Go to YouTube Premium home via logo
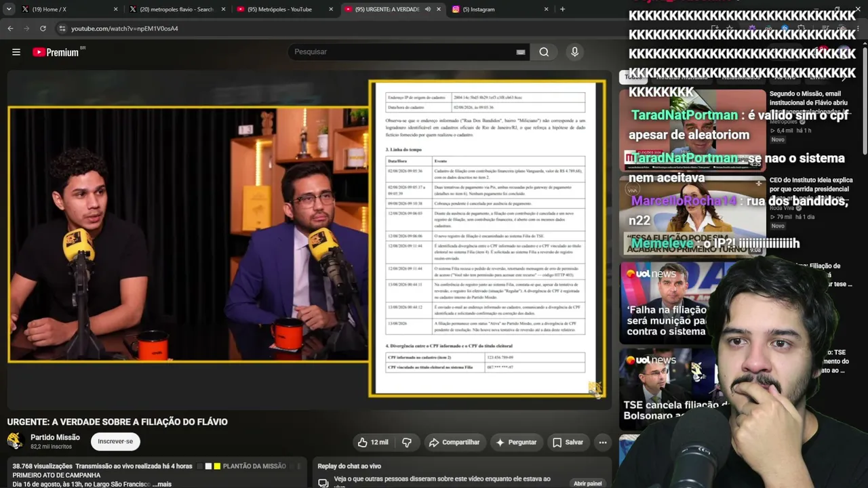 [56, 52]
